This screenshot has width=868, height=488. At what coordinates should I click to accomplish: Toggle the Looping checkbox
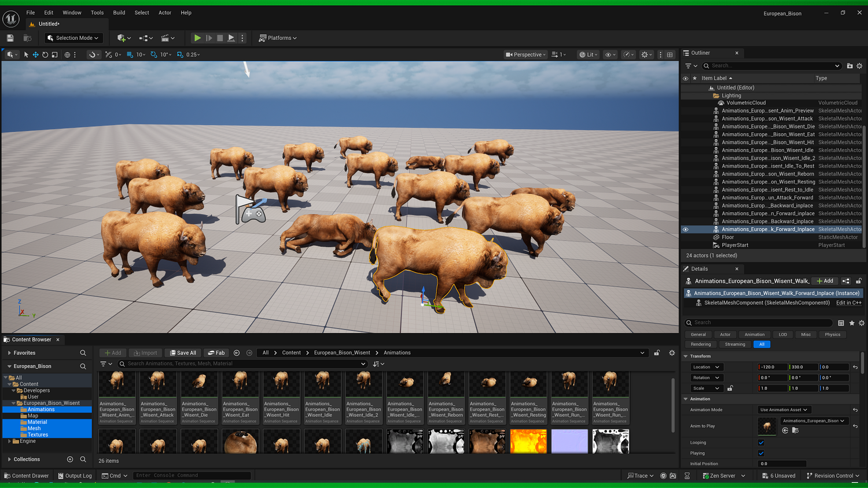click(x=761, y=443)
